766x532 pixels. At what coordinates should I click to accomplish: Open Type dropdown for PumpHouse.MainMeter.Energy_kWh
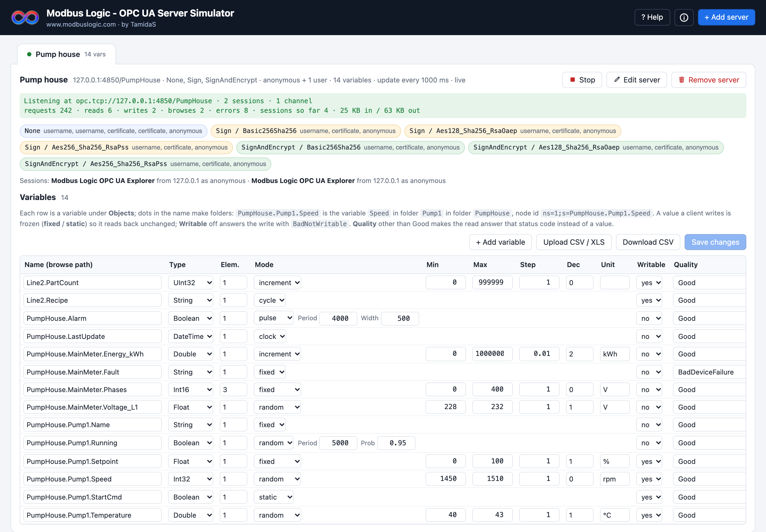point(191,354)
